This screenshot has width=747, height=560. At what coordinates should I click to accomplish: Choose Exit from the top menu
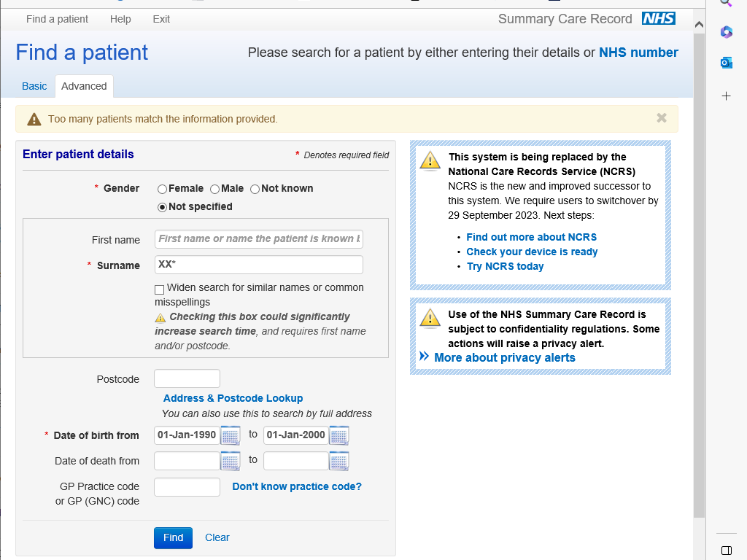[x=161, y=19]
